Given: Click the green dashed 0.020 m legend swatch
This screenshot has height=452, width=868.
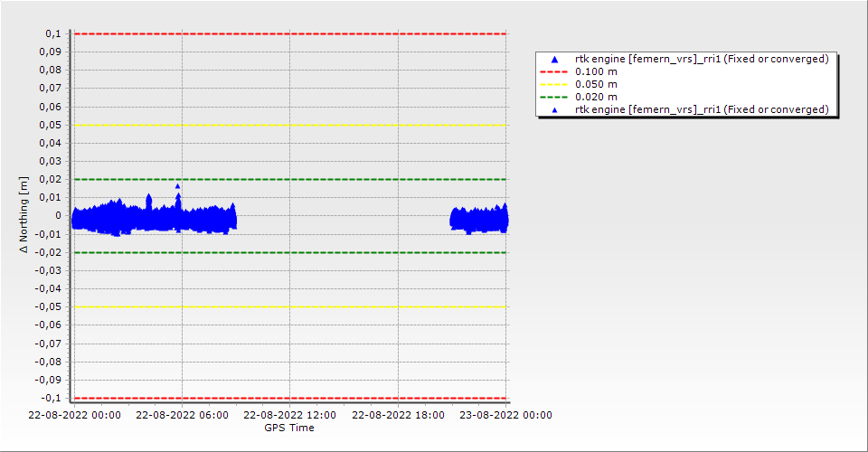Looking at the screenshot, I should coord(554,97).
